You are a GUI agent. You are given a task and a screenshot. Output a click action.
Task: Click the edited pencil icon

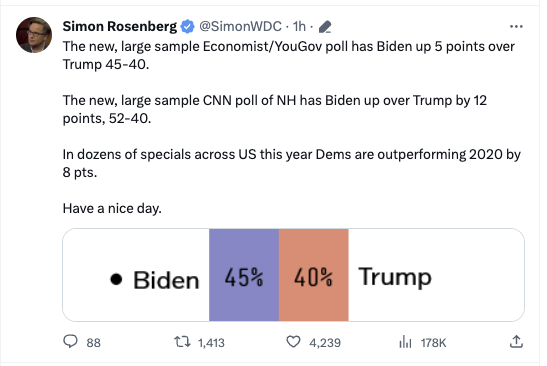coord(325,27)
